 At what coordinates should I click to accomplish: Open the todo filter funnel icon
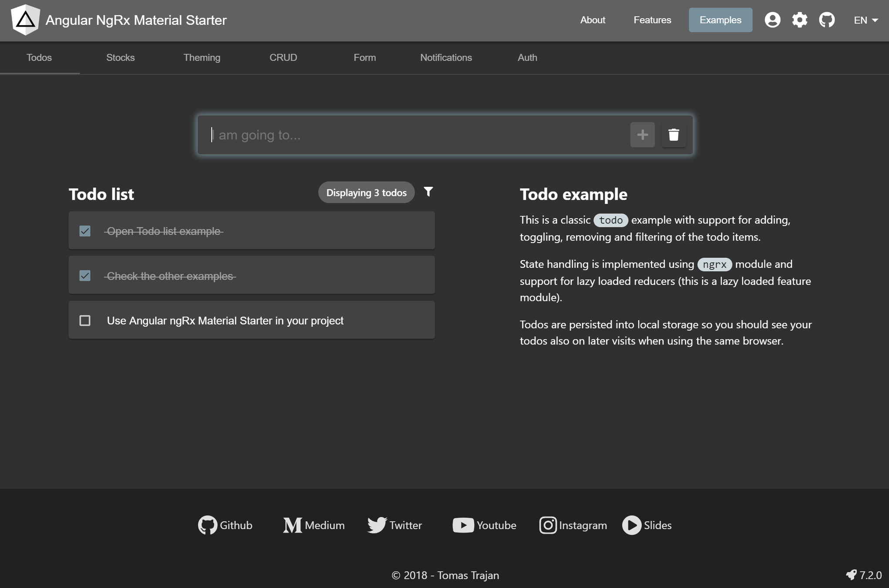click(428, 192)
